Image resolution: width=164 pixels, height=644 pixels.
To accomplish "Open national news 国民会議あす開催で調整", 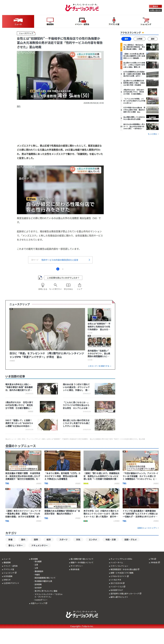I will [x=23, y=468].
